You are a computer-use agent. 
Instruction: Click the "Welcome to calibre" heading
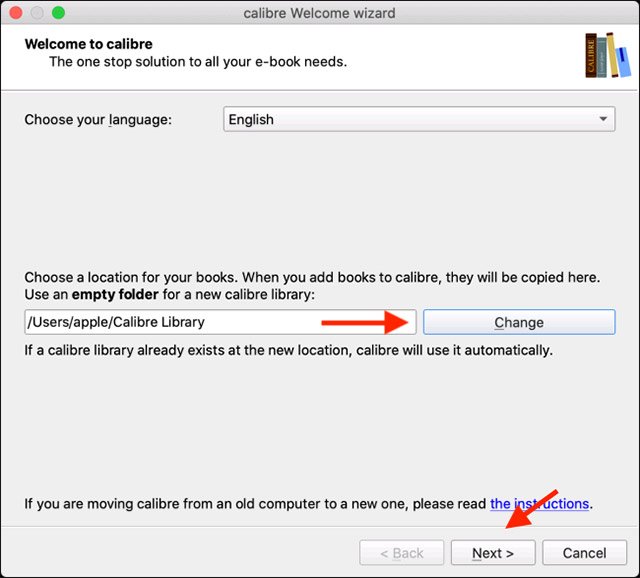(x=89, y=44)
